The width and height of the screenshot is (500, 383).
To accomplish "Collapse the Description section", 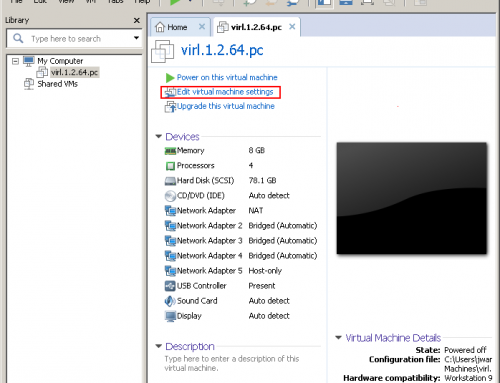I will click(159, 346).
